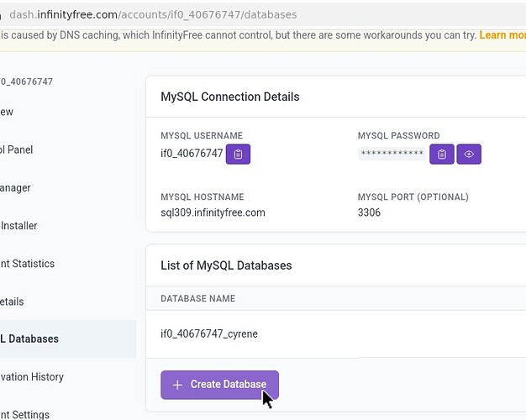Click the MySQL port value 3306
The width and height of the screenshot is (526, 420).
(369, 213)
